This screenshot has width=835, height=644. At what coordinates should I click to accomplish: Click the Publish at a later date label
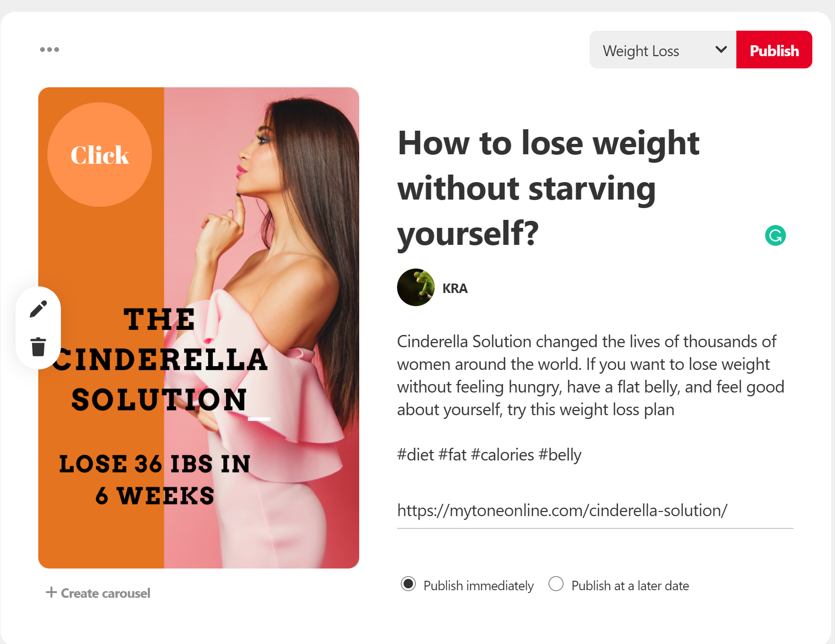coord(630,586)
